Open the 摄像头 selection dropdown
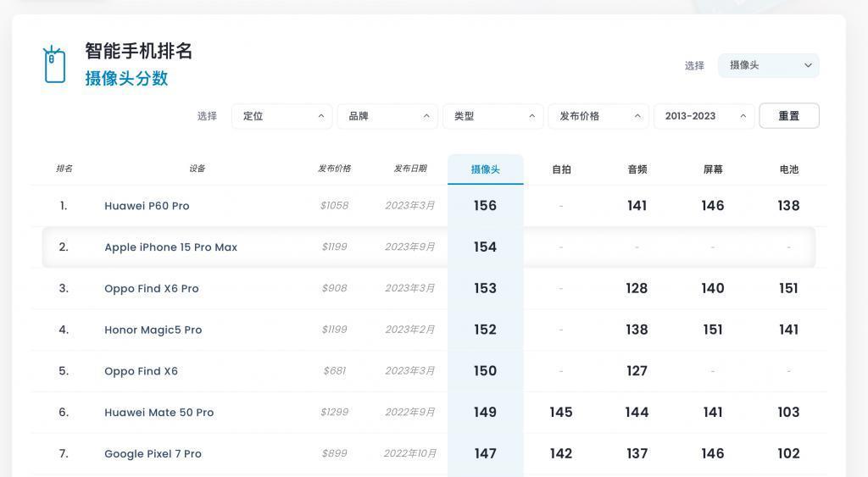Screen dimensions: 868x477 (768, 65)
